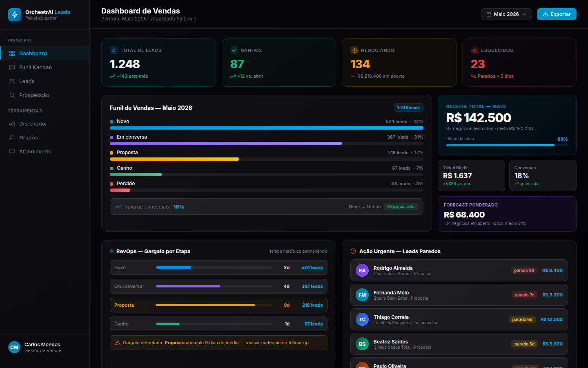The height and width of the screenshot is (368, 588).
Task: Open Atendimento in sidebar
Action: [45, 152]
